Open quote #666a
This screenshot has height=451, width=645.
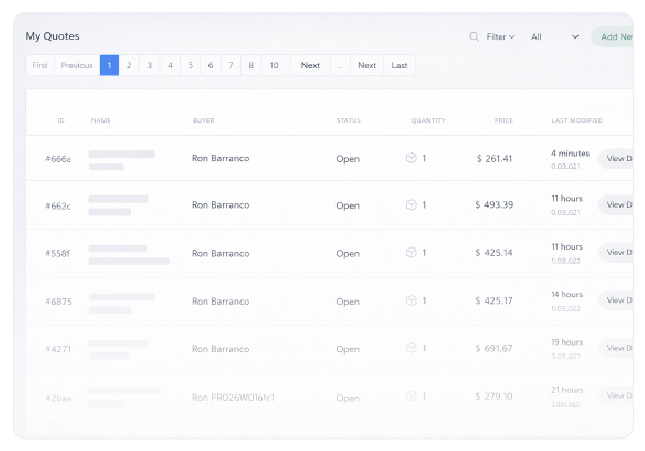click(x=58, y=159)
